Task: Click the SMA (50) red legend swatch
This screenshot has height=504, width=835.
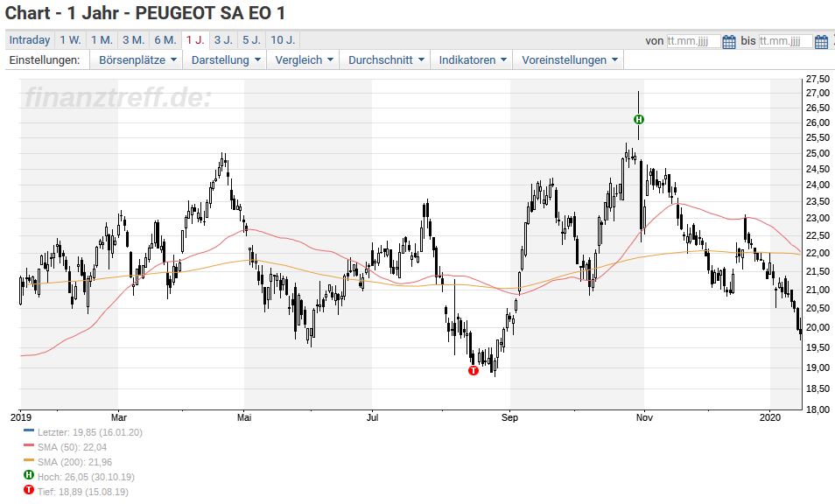Action: pos(29,444)
